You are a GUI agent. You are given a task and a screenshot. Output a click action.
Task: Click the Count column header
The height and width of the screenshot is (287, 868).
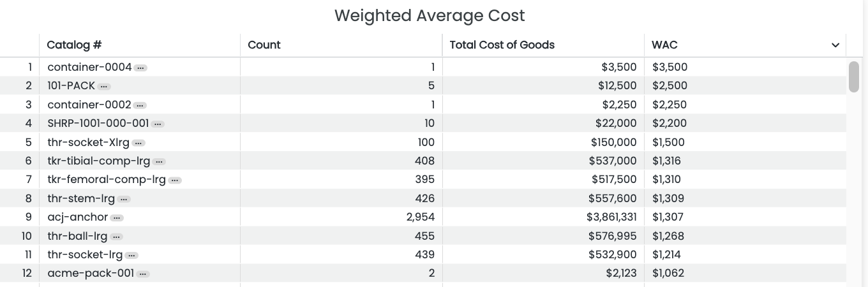(264, 45)
